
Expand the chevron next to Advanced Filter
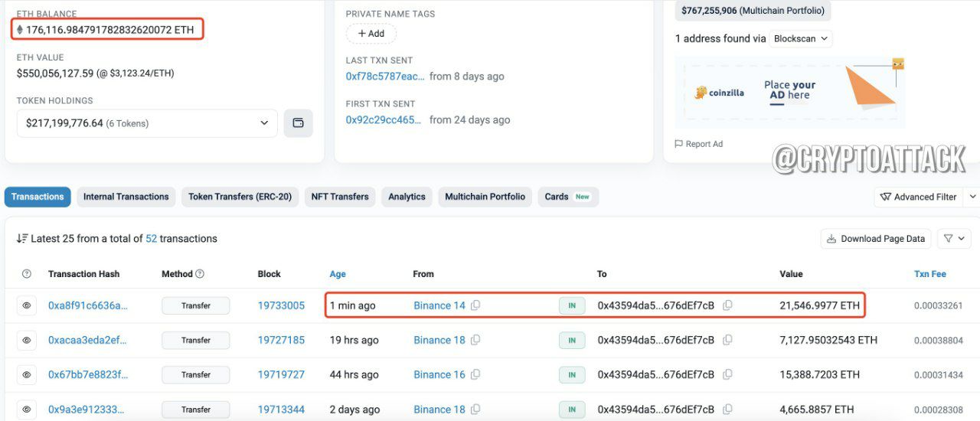(972, 197)
